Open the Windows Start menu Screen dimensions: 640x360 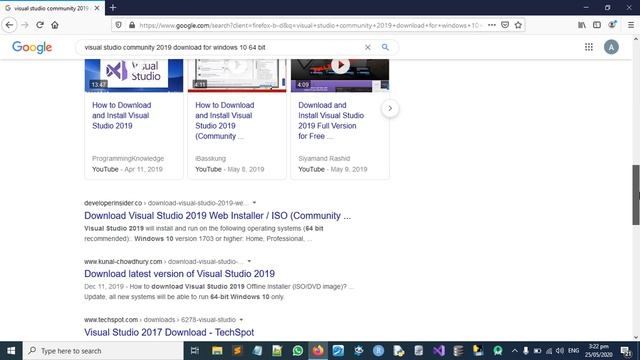pos(11,351)
